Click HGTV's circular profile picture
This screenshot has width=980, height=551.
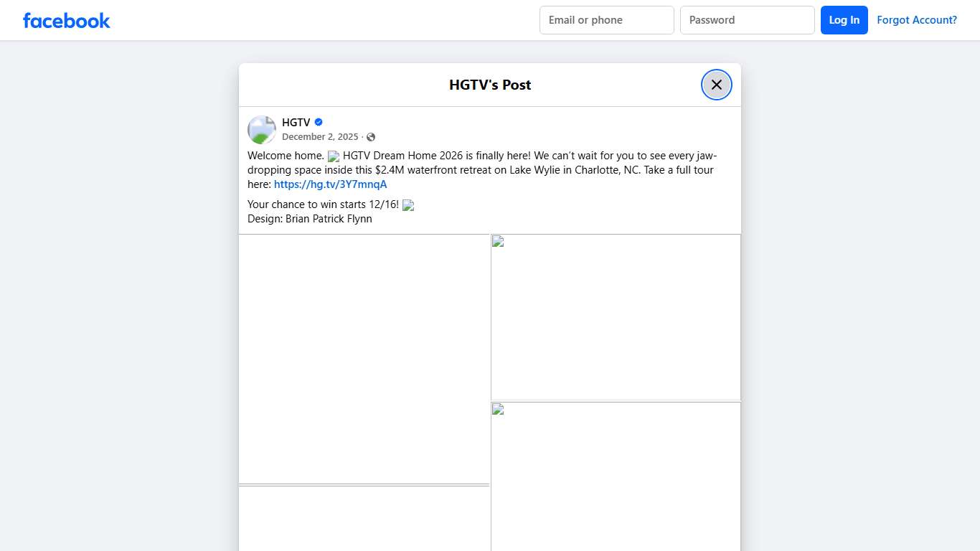click(x=261, y=129)
